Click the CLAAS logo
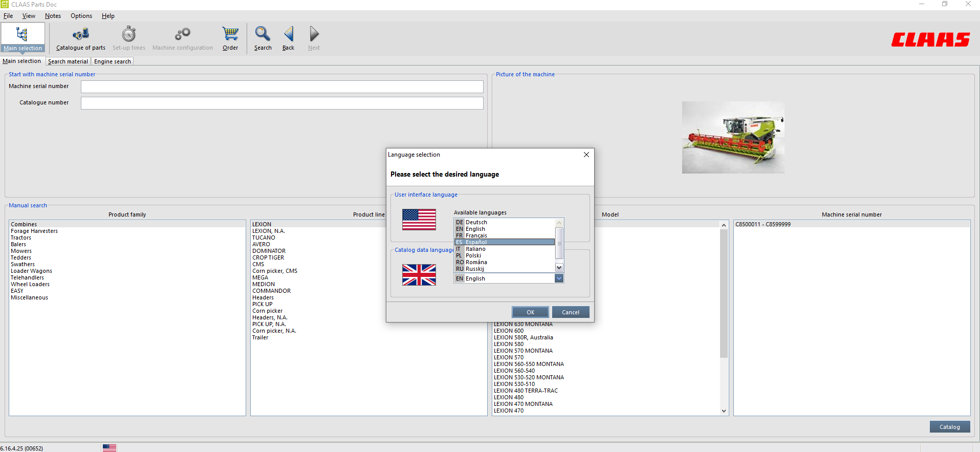 [x=930, y=39]
